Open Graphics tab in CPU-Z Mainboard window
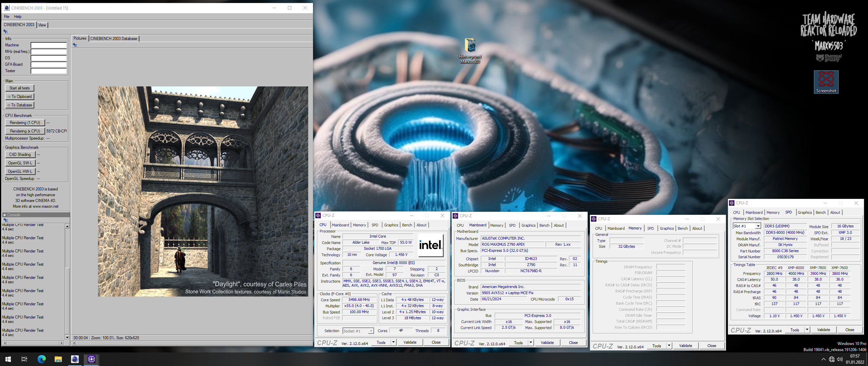 pyautogui.click(x=528, y=225)
